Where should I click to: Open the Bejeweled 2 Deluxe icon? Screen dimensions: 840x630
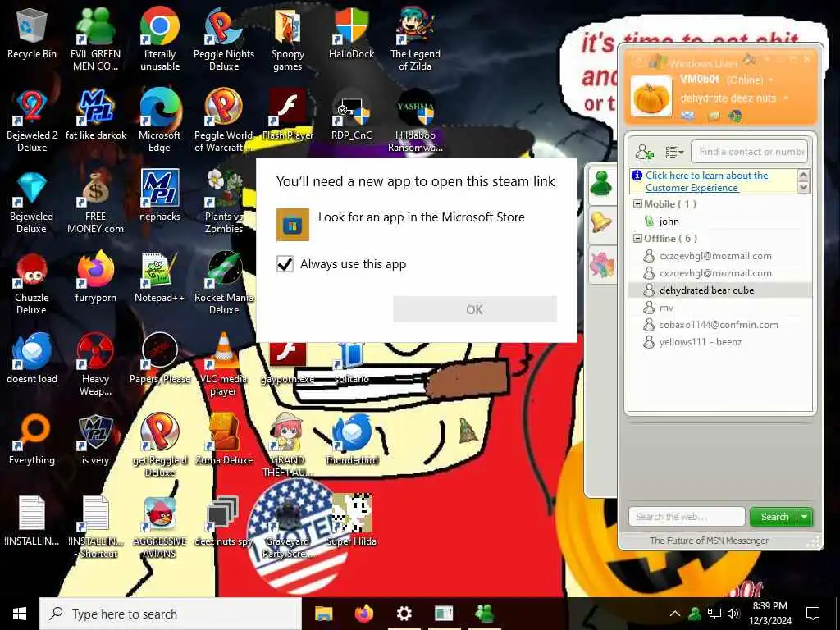click(x=32, y=121)
